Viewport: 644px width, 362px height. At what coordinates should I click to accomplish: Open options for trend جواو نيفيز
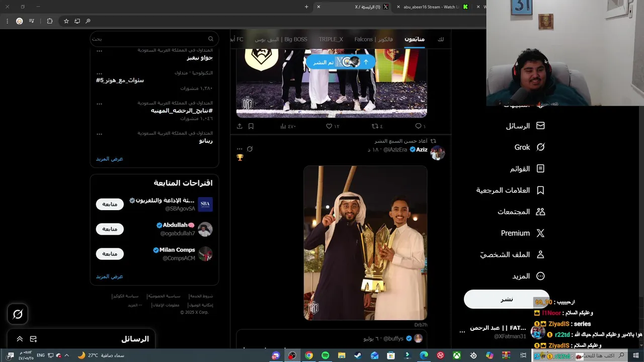[99, 51]
